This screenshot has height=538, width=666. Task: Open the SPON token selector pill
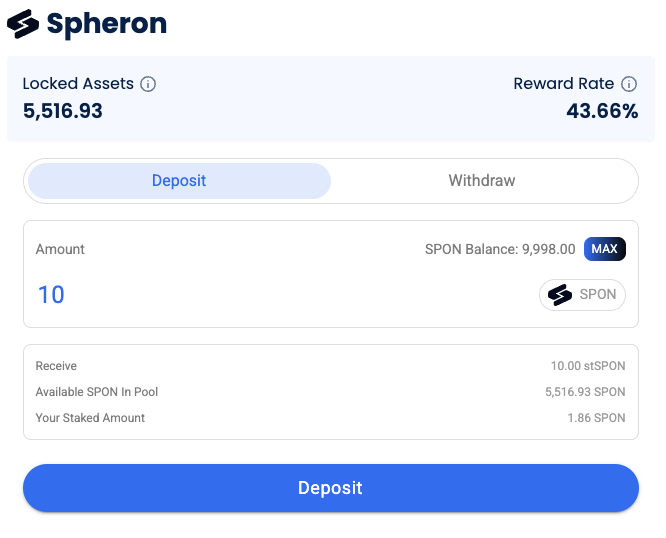(x=582, y=295)
